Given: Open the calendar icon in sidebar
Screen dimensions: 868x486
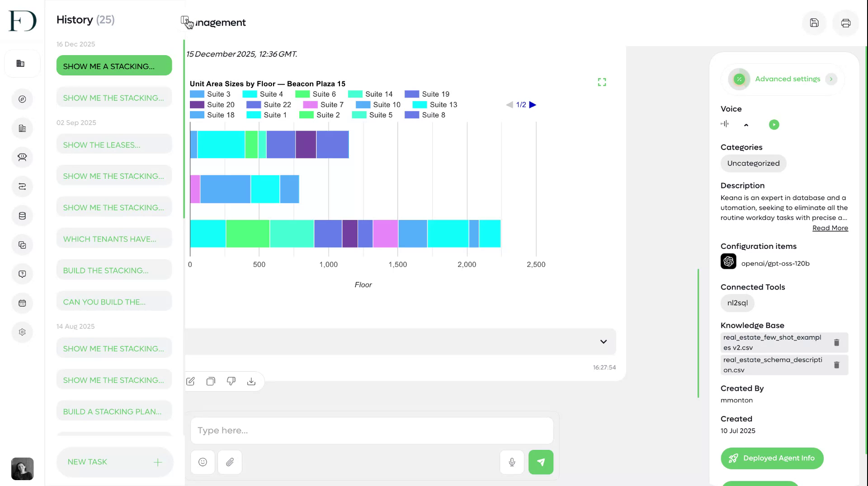Looking at the screenshot, I should [22, 303].
